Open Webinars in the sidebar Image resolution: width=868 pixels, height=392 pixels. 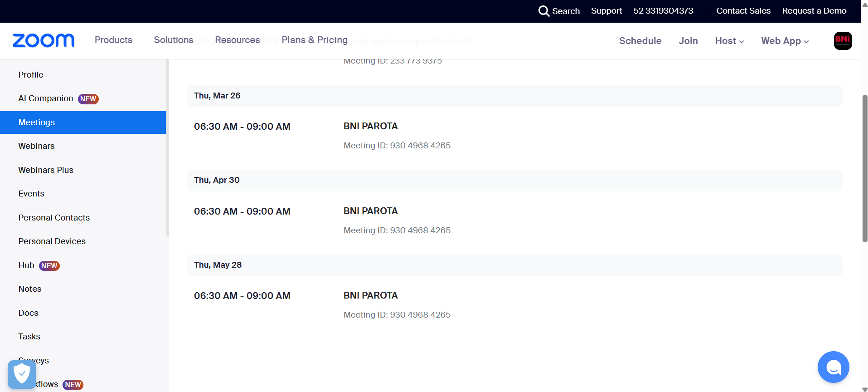coord(36,146)
